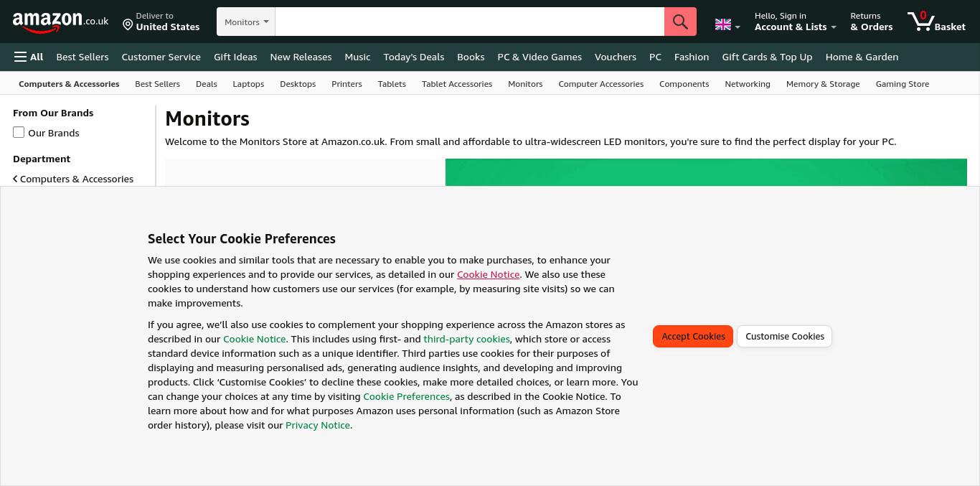Go to Desktops subcategory

[x=298, y=84]
